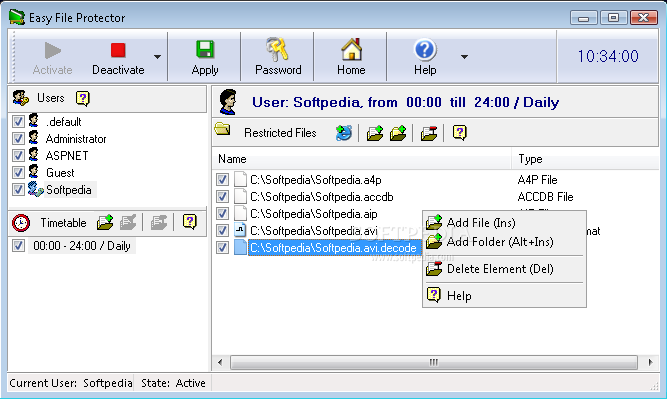Click the edit timetable entry icon
This screenshot has height=399, width=667.
pyautogui.click(x=128, y=222)
